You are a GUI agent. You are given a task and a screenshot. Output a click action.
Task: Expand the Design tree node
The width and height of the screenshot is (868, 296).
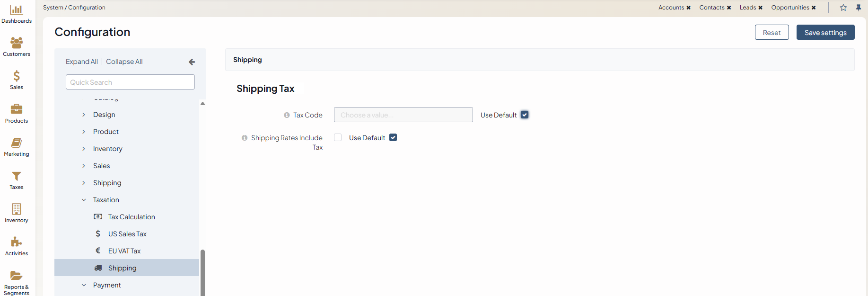84,115
